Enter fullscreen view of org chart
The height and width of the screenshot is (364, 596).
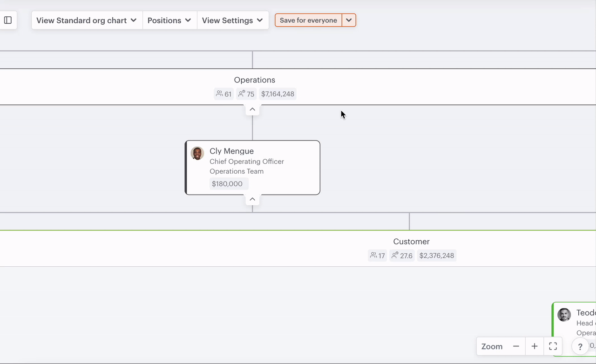click(553, 346)
